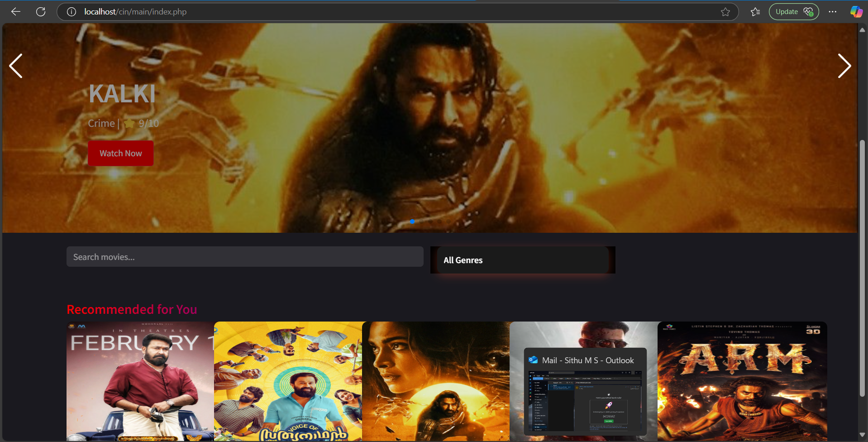Click the browser back arrow
Image resolution: width=868 pixels, height=442 pixels.
point(16,12)
